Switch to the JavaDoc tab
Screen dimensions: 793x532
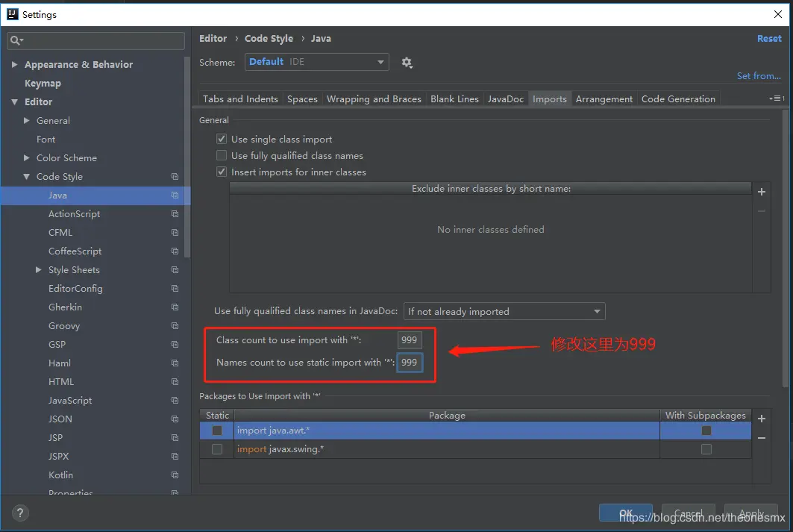point(506,99)
